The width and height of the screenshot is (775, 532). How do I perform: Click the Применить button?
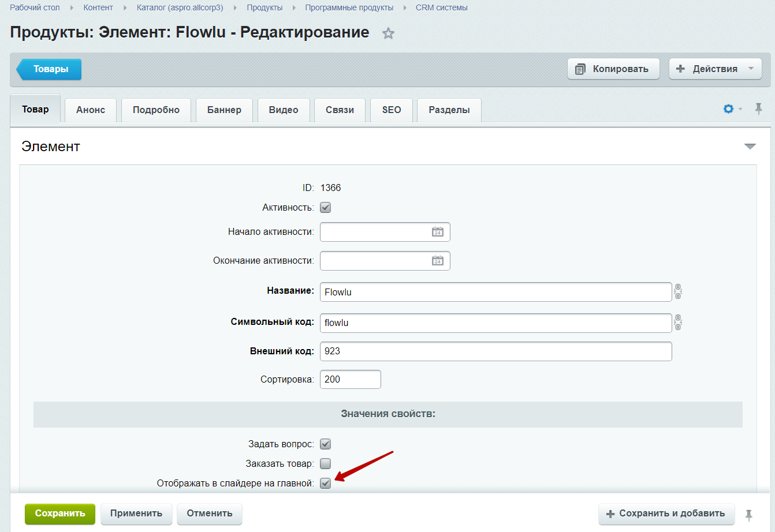[136, 514]
